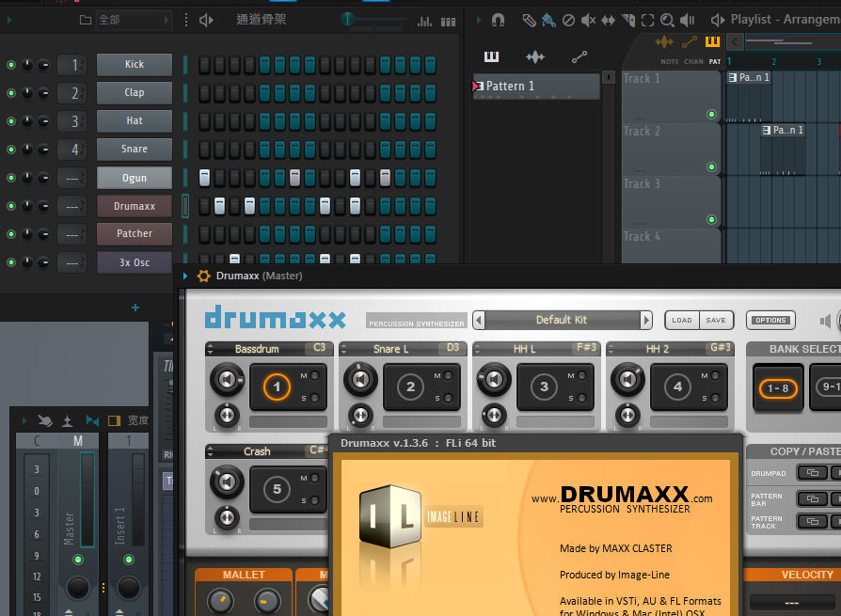
Task: Switch to the PAT tab in Playlist
Action: tap(714, 62)
